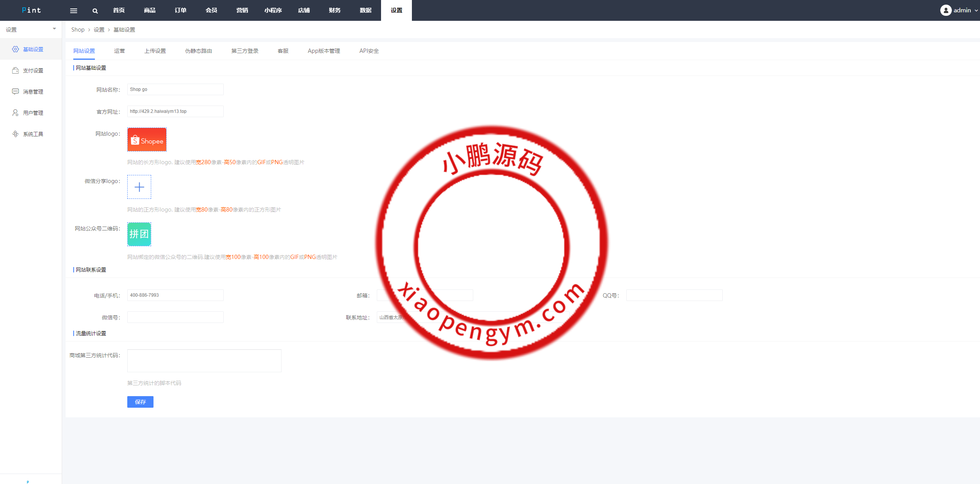Open the API安全 tab
Image resolution: width=980 pixels, height=484 pixels.
[x=369, y=50]
